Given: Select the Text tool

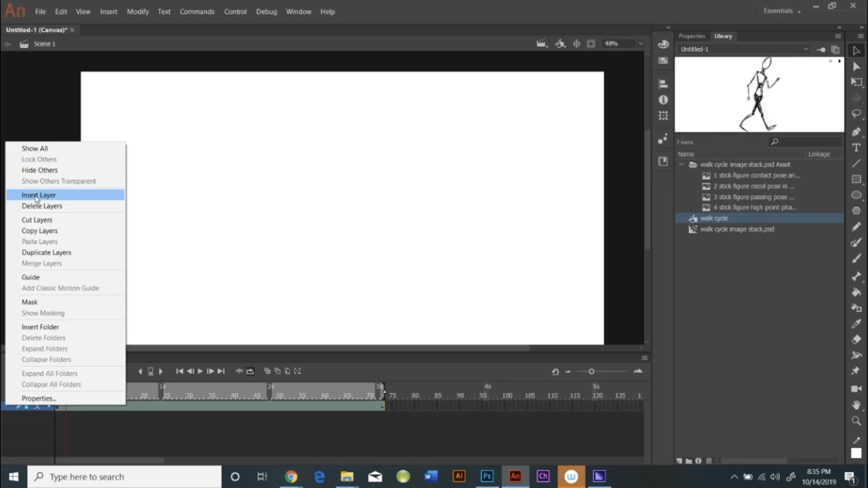Looking at the screenshot, I should tap(856, 147).
